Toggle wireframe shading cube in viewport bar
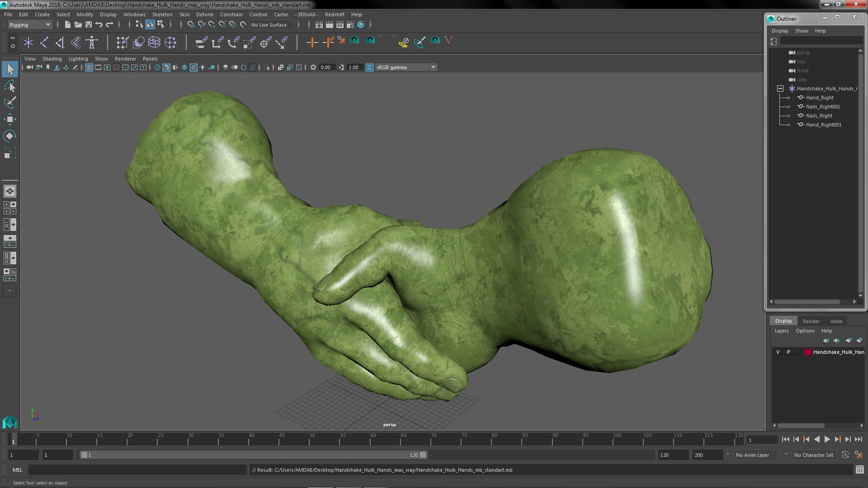The height and width of the screenshot is (488, 868). point(157,67)
